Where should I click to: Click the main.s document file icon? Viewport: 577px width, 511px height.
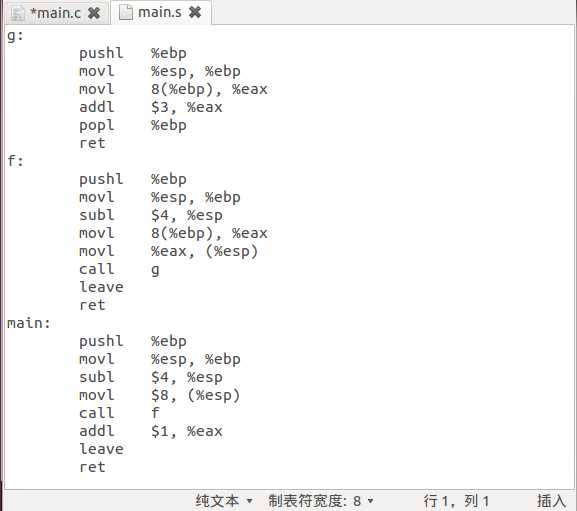(126, 12)
